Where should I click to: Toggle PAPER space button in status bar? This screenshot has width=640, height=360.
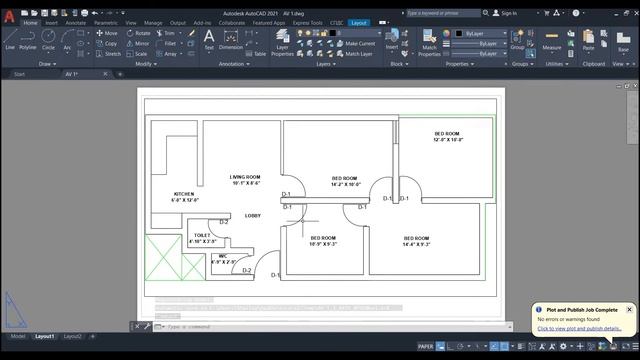pyautogui.click(x=425, y=347)
